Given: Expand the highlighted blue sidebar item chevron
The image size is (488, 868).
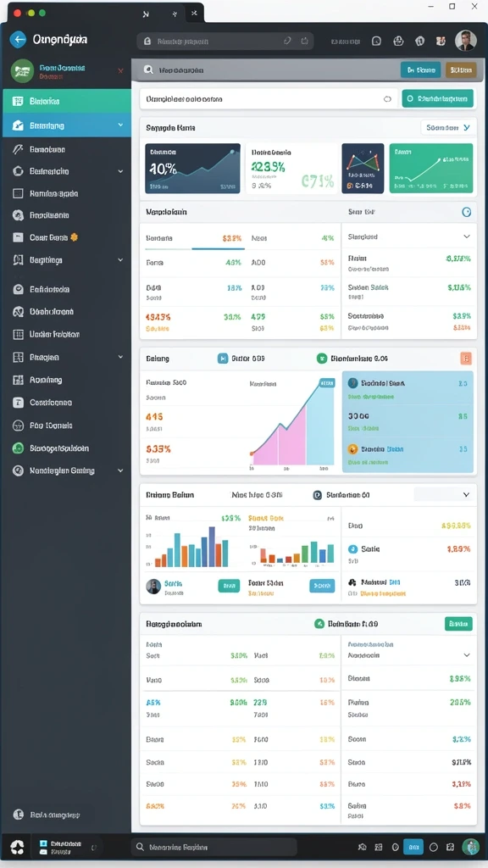Looking at the screenshot, I should click(x=120, y=125).
